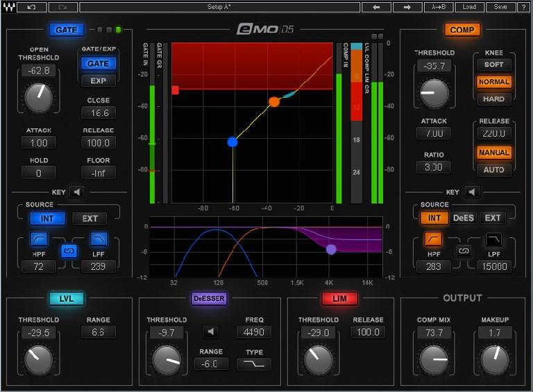
Task: Click the gate Attack value field
Action: pyautogui.click(x=39, y=143)
